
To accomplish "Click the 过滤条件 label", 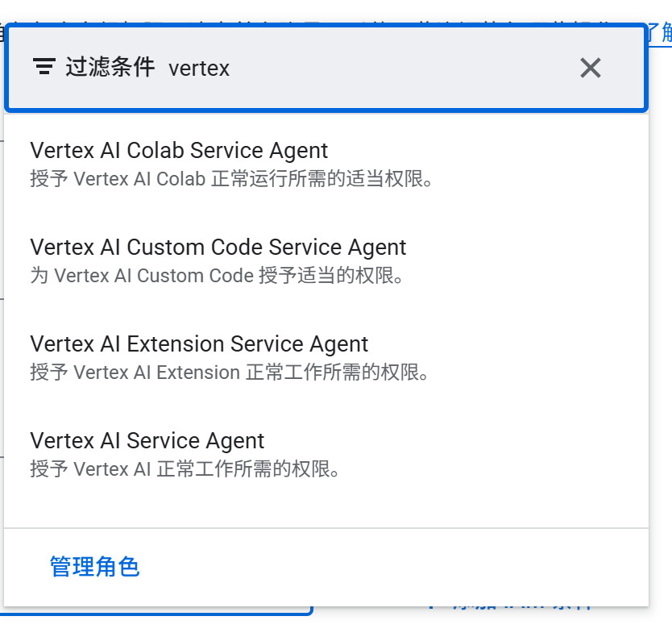I will (x=110, y=68).
